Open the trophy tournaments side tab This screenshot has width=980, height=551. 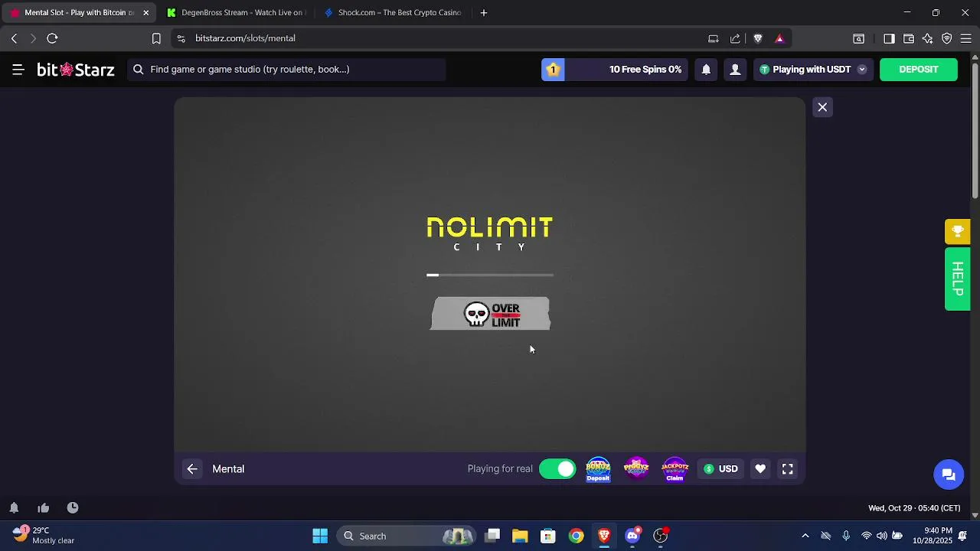click(958, 232)
